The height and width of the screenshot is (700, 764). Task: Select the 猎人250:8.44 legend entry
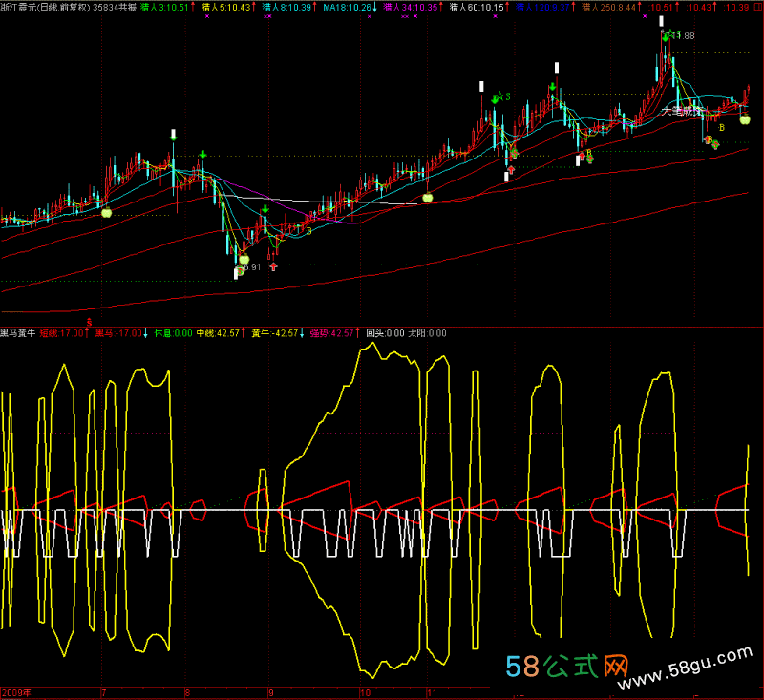click(609, 8)
